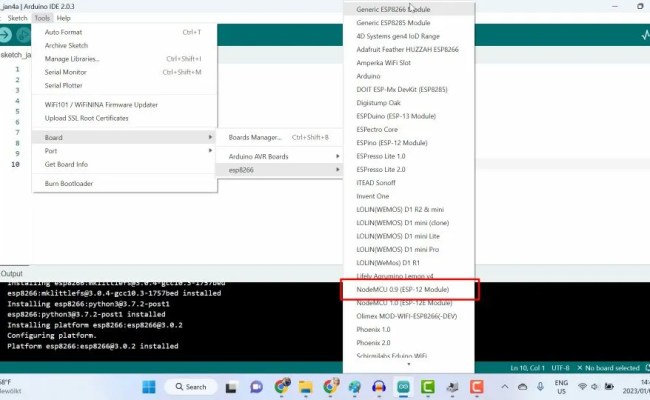This screenshot has width=650, height=400.
Task: Select NodeMCU 1.0 (ESP-12E Module)
Action: tap(409, 303)
